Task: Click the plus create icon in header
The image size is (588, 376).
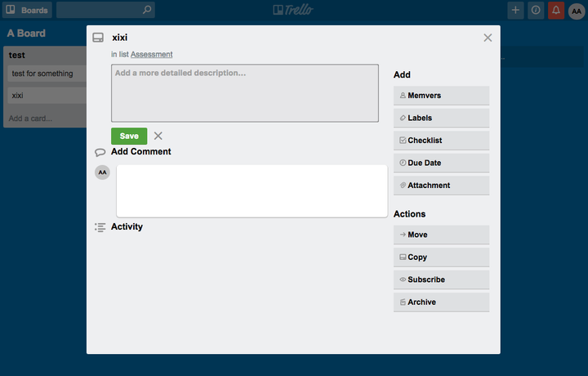Action: tap(515, 11)
